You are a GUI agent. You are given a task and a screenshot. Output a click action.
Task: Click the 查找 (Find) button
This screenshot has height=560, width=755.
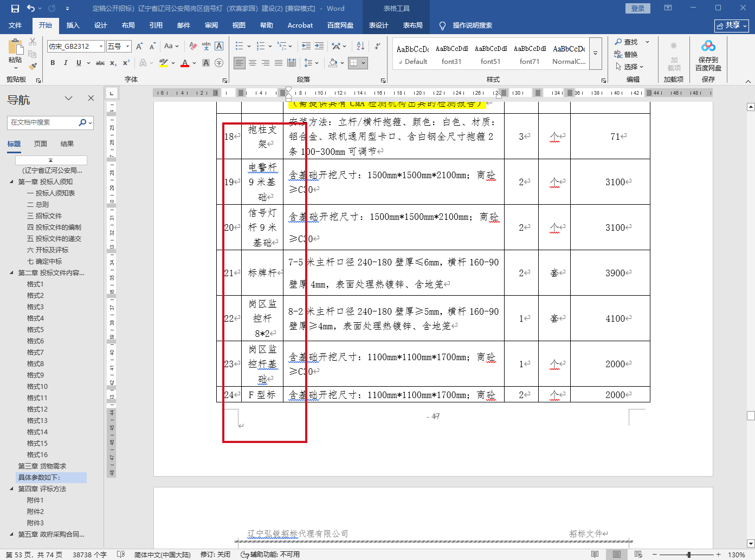pos(626,42)
